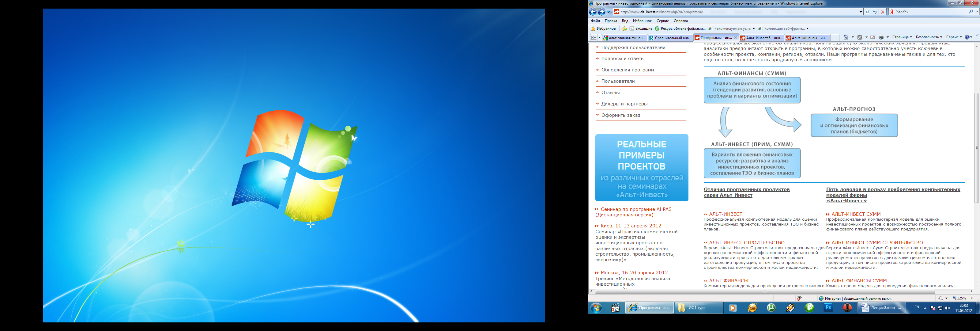The width and height of the screenshot is (980, 331).
Task: Click the Home icon in command bar
Action: [x=846, y=37]
